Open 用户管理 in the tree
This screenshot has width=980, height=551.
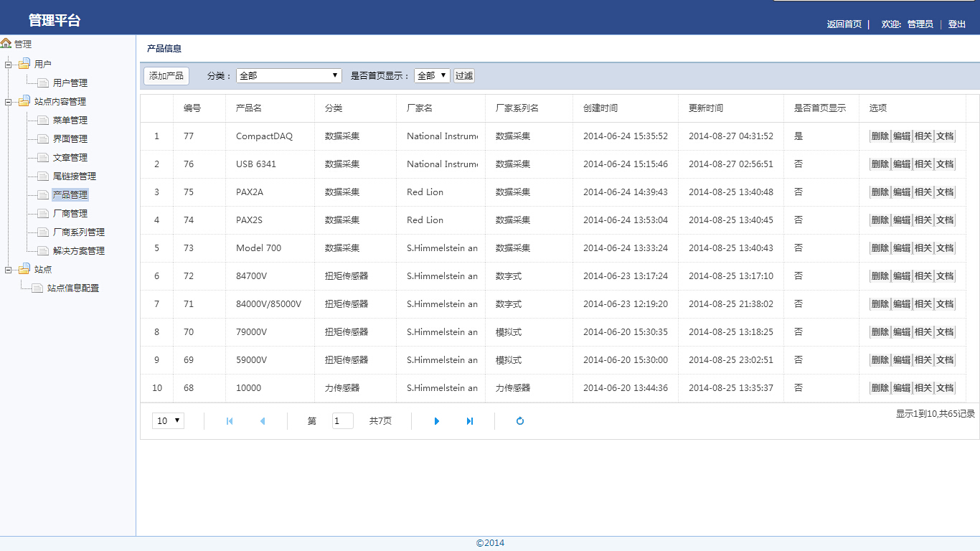pyautogui.click(x=70, y=83)
